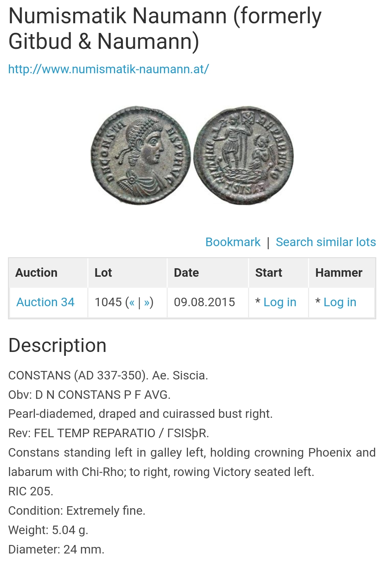Open the numismatik-naumann.at website link
This screenshot has width=379, height=588.
pos(109,69)
